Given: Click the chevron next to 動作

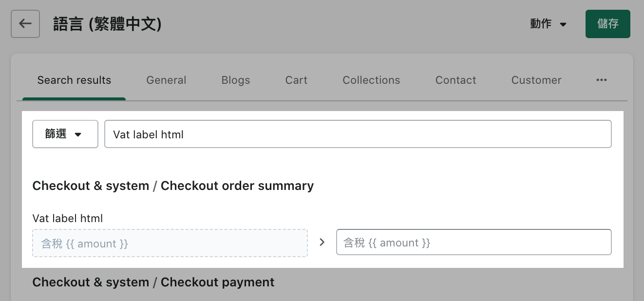Looking at the screenshot, I should coord(563,24).
